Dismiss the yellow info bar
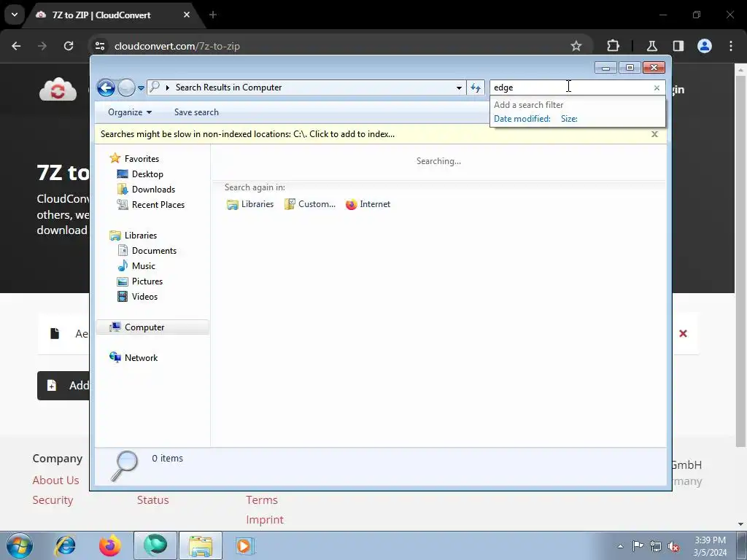Image resolution: width=747 pixels, height=560 pixels. (x=654, y=134)
